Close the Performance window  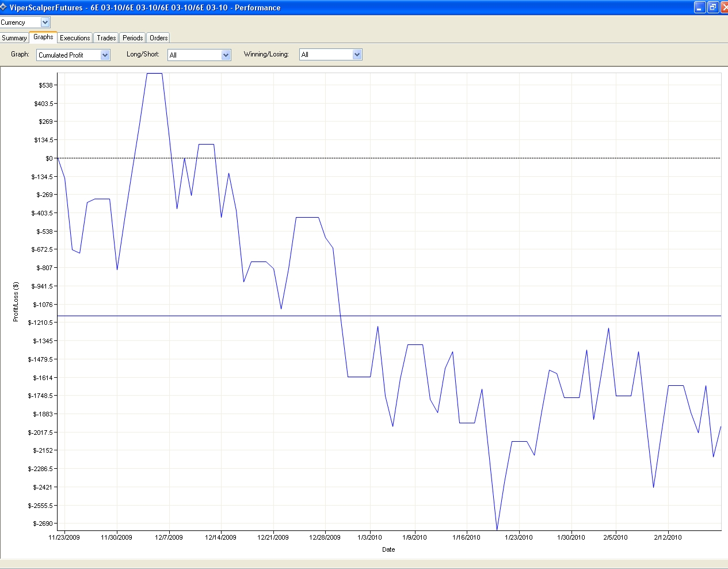725,7
